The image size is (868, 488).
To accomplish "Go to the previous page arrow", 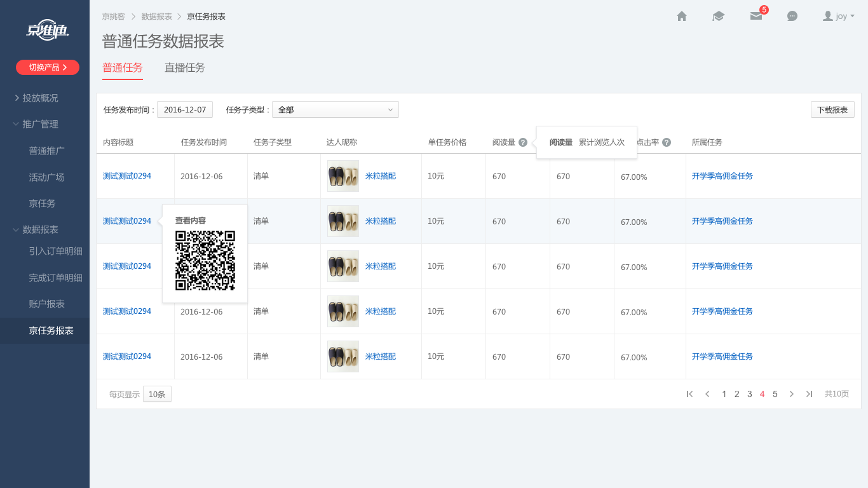I will pos(707,394).
